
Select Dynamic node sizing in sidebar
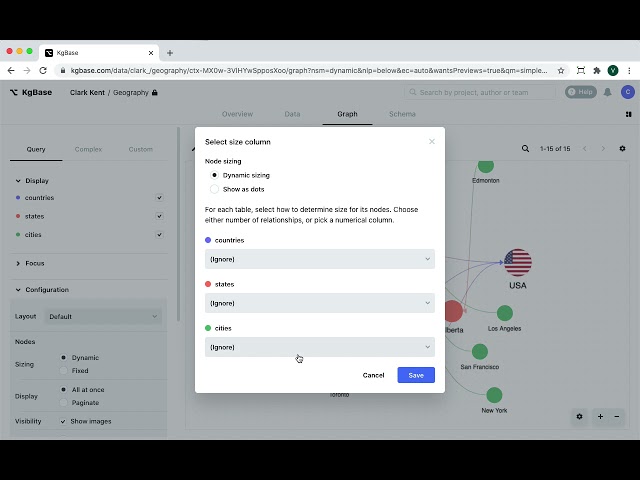tap(63, 357)
